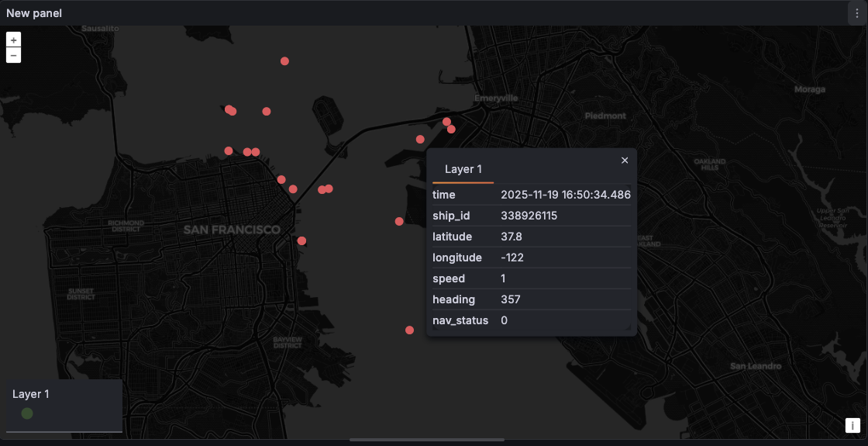Zoom in the map with plus button
This screenshot has width=868, height=446.
point(13,40)
